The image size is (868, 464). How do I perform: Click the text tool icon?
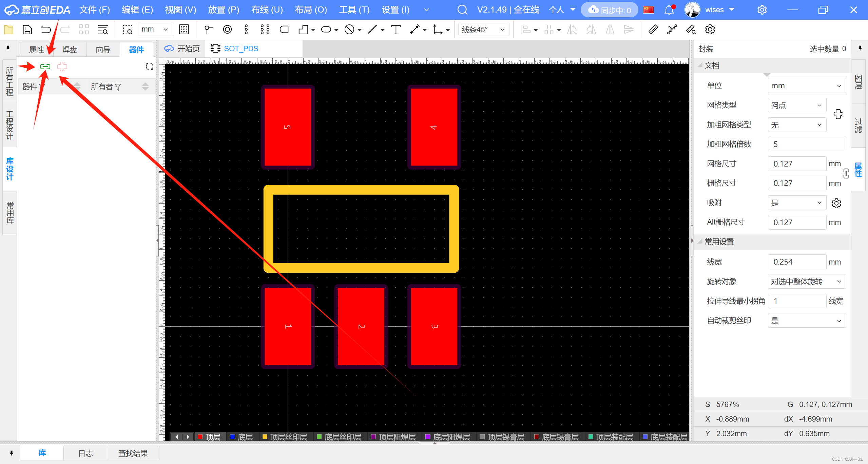396,30
